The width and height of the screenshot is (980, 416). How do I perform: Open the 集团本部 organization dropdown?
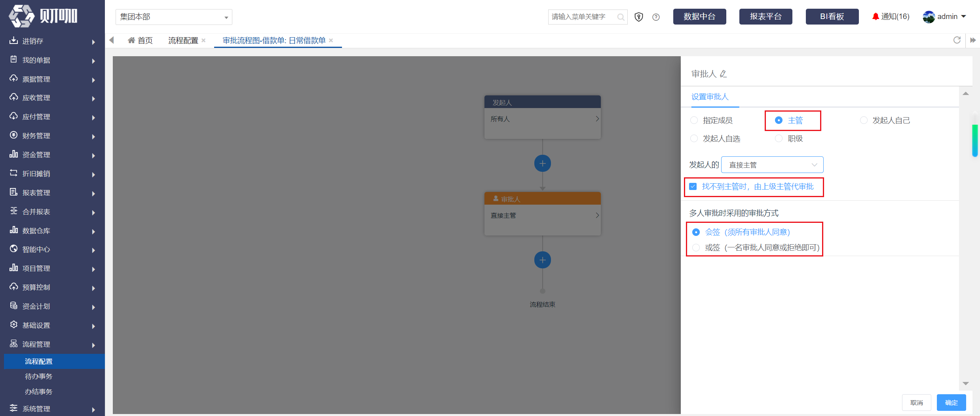[174, 17]
